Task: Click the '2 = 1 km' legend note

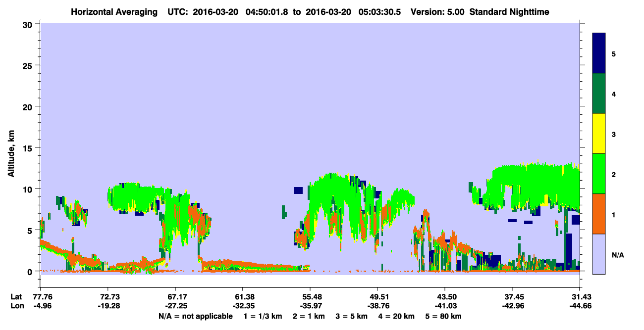Action: click(310, 316)
